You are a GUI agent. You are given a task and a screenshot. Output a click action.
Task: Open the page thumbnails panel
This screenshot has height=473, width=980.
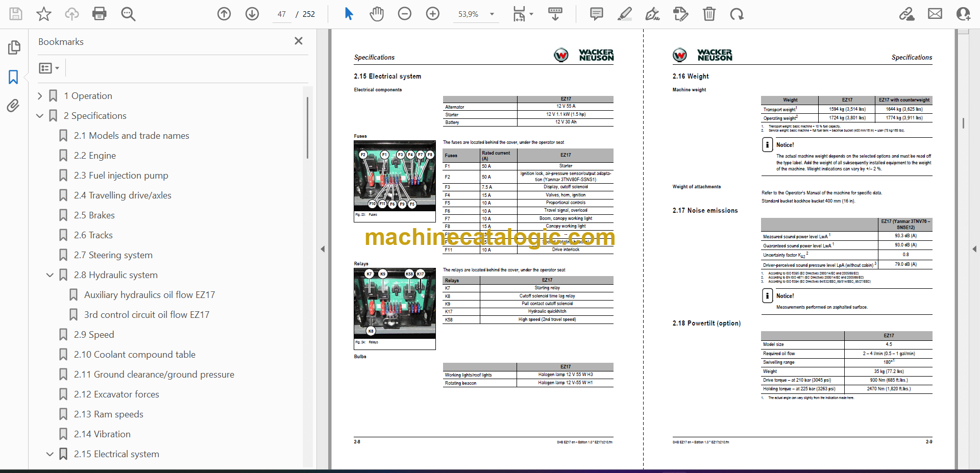[14, 47]
